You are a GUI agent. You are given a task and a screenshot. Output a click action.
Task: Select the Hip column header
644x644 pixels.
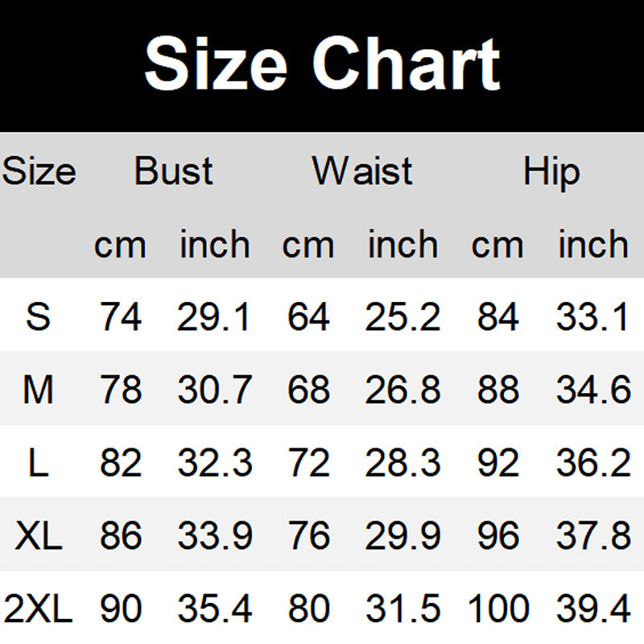coord(551,171)
